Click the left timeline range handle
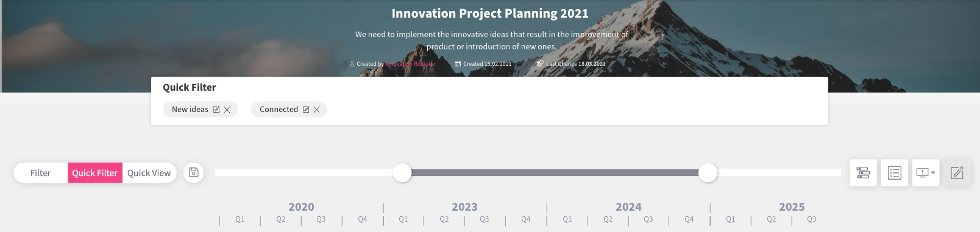This screenshot has width=980, height=232. coord(402,173)
